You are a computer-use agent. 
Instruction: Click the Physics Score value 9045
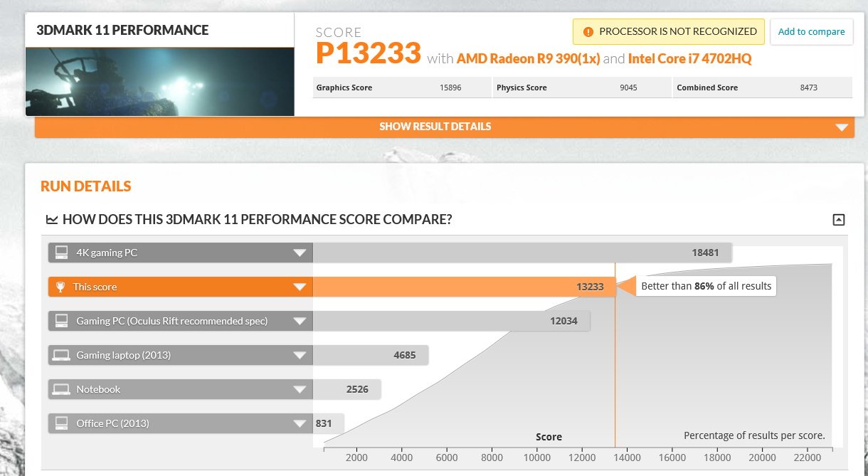tap(628, 88)
